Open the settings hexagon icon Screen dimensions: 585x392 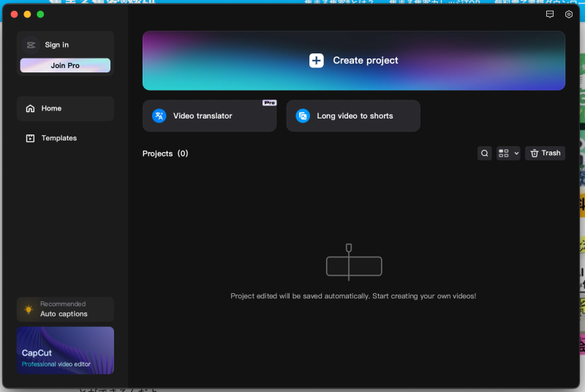click(x=569, y=15)
